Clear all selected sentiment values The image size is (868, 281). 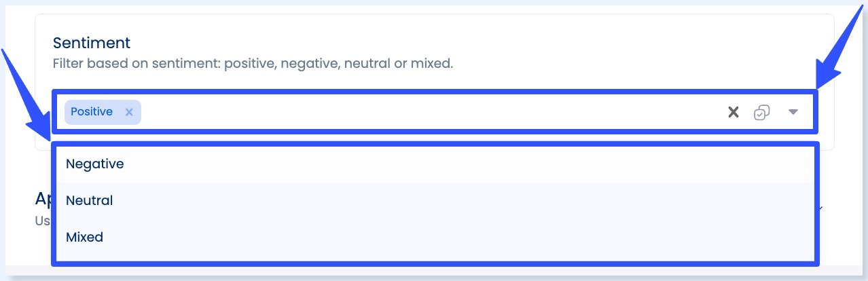pos(733,113)
